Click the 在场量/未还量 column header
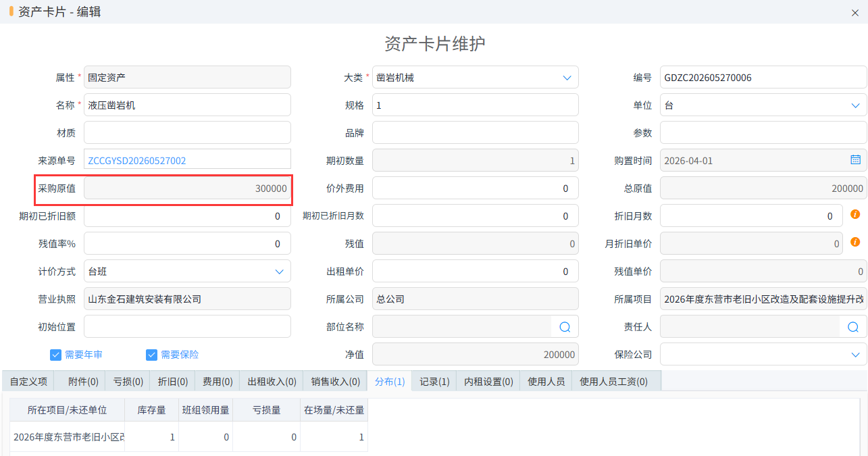This screenshot has width=868, height=456. [334, 410]
